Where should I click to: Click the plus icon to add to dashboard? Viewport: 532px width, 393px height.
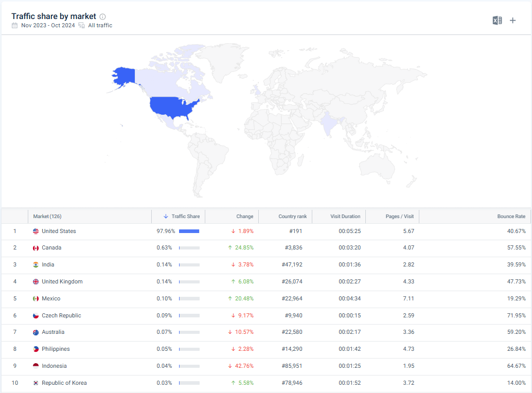tap(512, 20)
